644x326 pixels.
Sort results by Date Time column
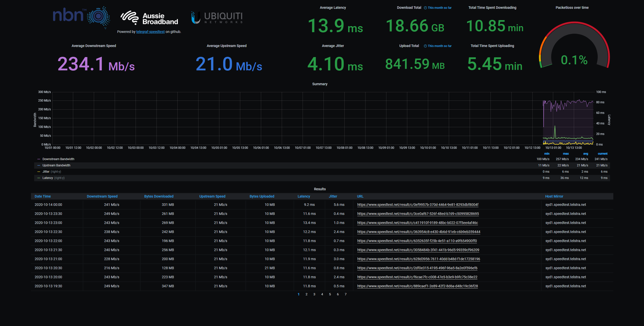coord(43,196)
